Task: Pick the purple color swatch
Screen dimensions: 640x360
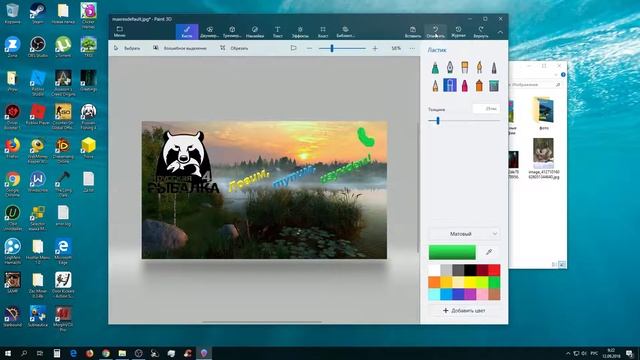Action: pyautogui.click(x=470, y=294)
